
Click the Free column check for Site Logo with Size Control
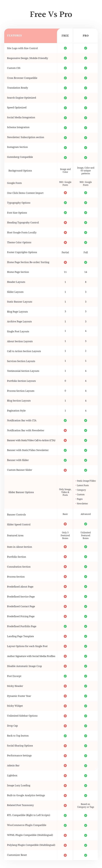tap(65, 48)
